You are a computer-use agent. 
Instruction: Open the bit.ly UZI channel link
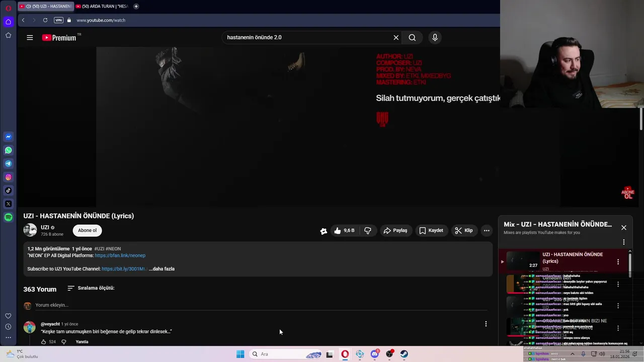[124, 269]
